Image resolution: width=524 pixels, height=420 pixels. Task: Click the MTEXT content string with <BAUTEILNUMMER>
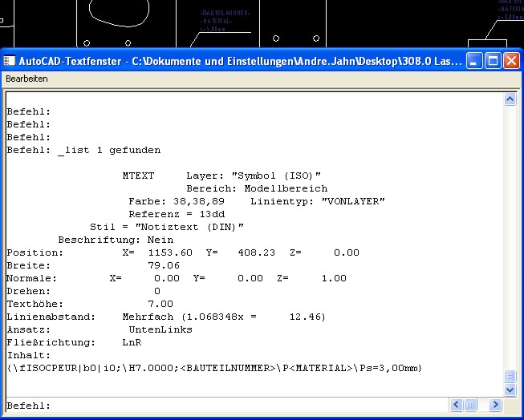coord(214,368)
